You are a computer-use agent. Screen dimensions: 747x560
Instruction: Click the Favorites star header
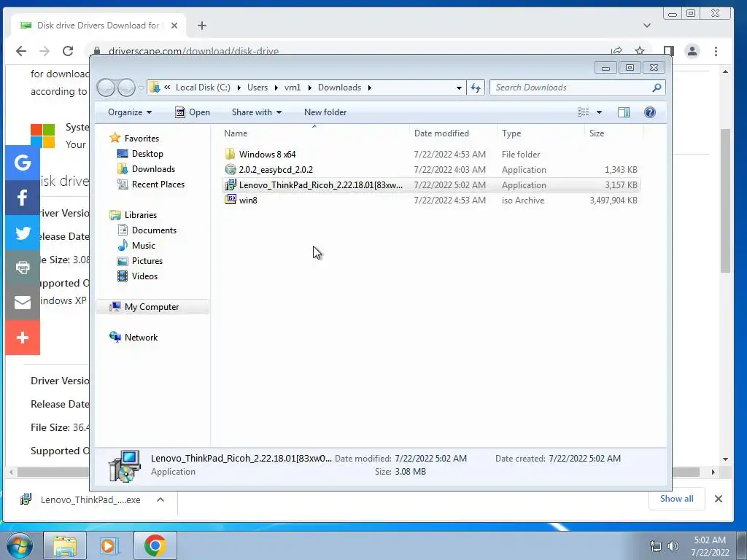tap(134, 138)
